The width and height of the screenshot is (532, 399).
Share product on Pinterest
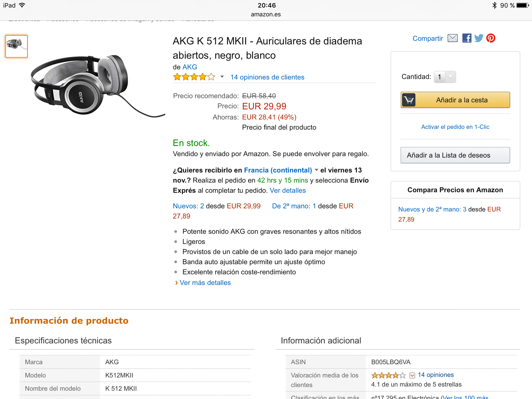click(x=491, y=38)
